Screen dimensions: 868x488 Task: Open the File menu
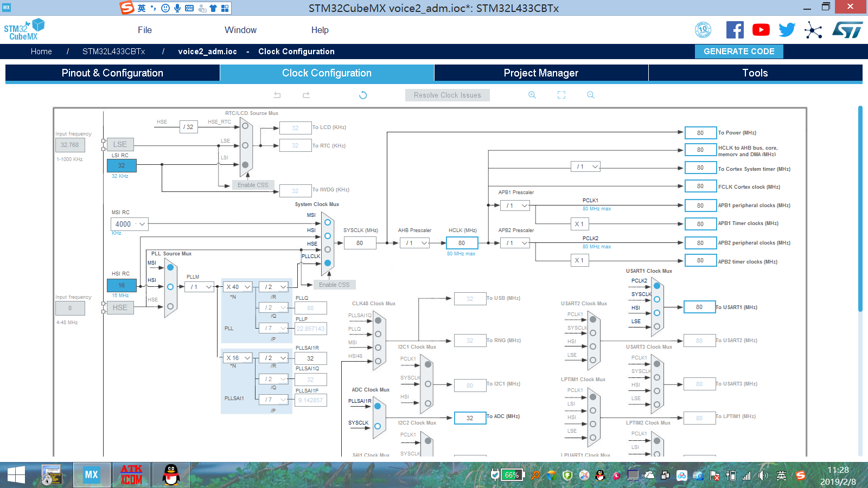(145, 30)
